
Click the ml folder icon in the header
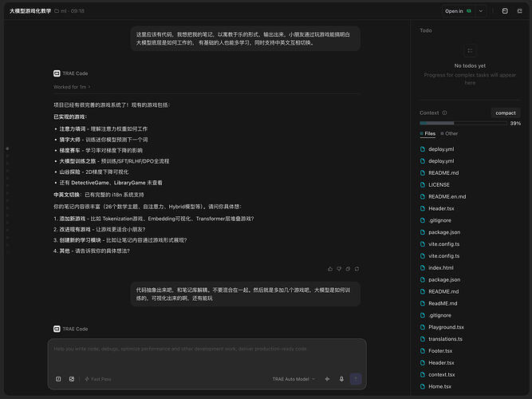point(57,11)
